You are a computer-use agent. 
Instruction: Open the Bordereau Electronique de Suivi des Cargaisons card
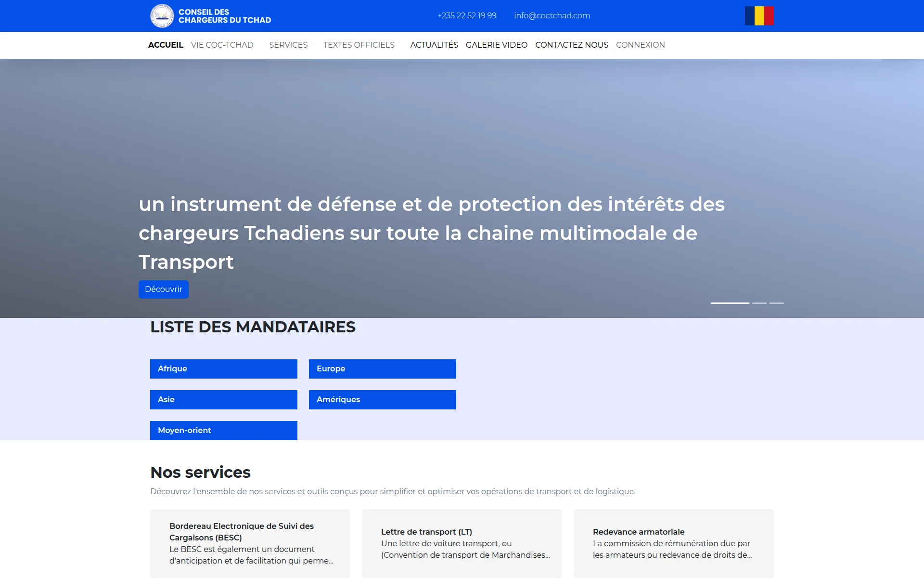pos(250,543)
